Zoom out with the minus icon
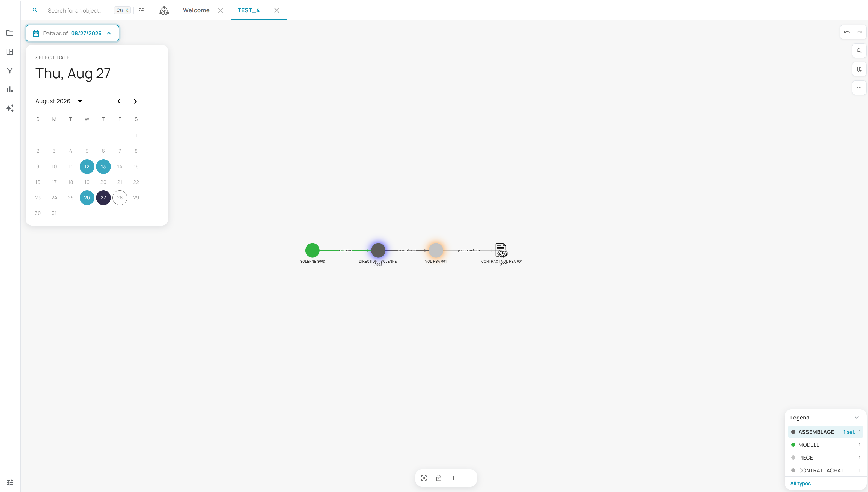The height and width of the screenshot is (492, 868). coord(468,478)
